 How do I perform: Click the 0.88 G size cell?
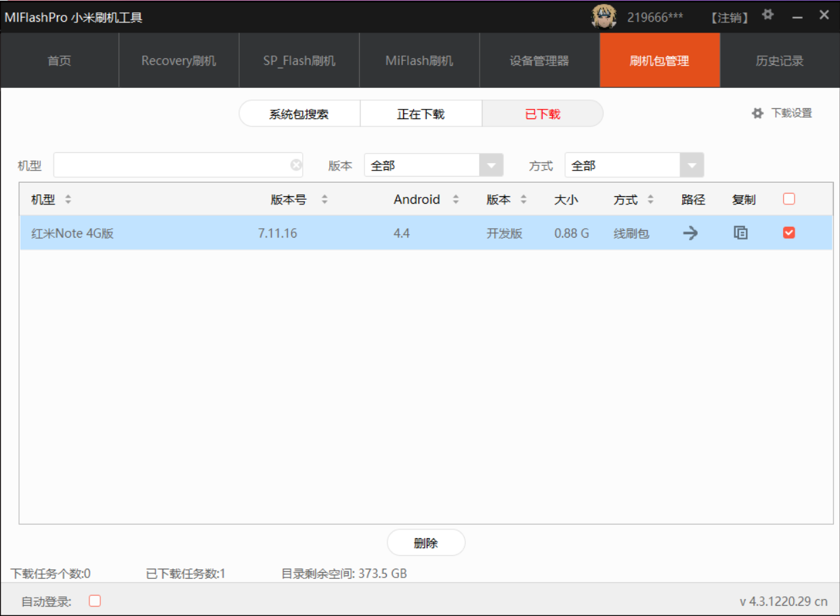click(x=572, y=234)
